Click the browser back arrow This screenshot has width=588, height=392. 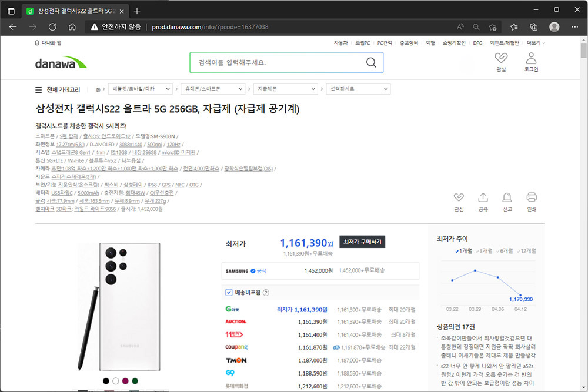point(13,27)
